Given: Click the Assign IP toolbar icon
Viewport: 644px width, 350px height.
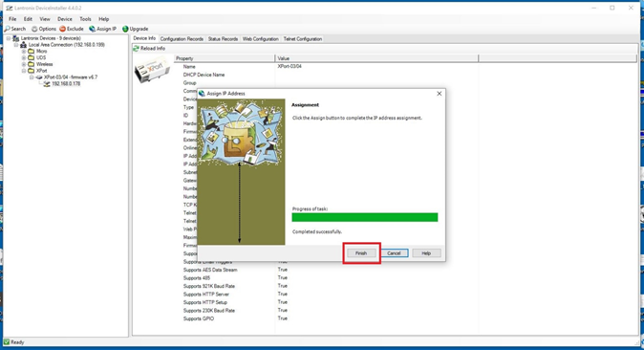Looking at the screenshot, I should (92, 29).
